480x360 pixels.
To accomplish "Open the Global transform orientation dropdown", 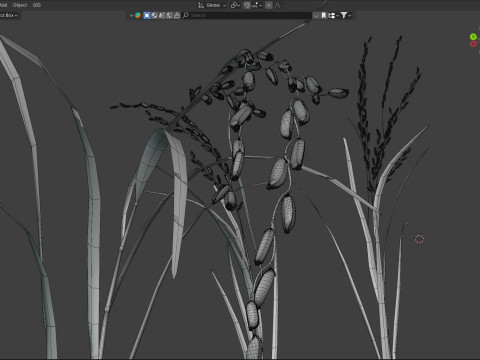I will click(212, 5).
